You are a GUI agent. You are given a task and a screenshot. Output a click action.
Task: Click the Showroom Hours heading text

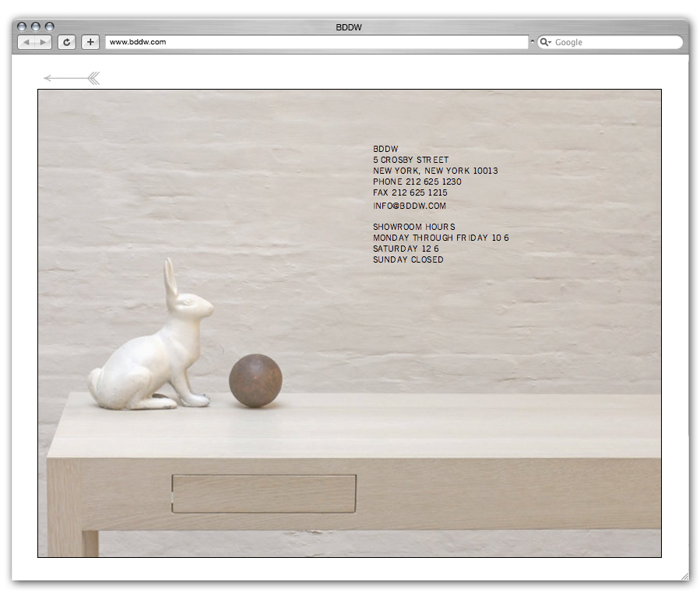tap(413, 227)
